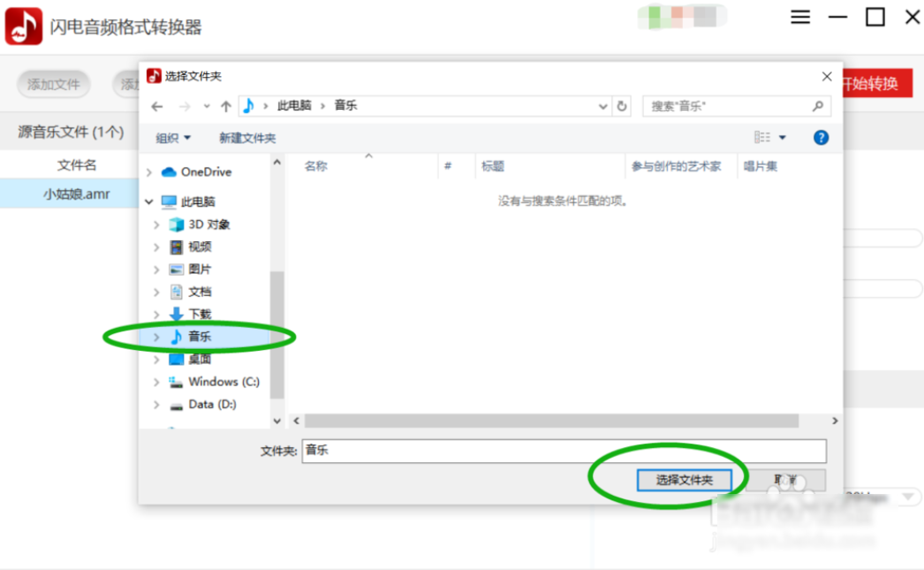Sort by the 名称 column header
The width and height of the screenshot is (924, 570).
tap(316, 166)
